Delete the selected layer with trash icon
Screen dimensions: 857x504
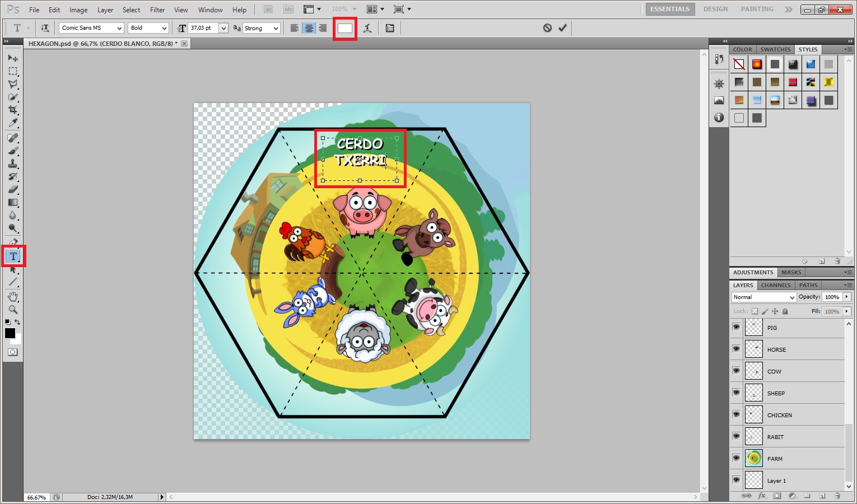tap(837, 496)
